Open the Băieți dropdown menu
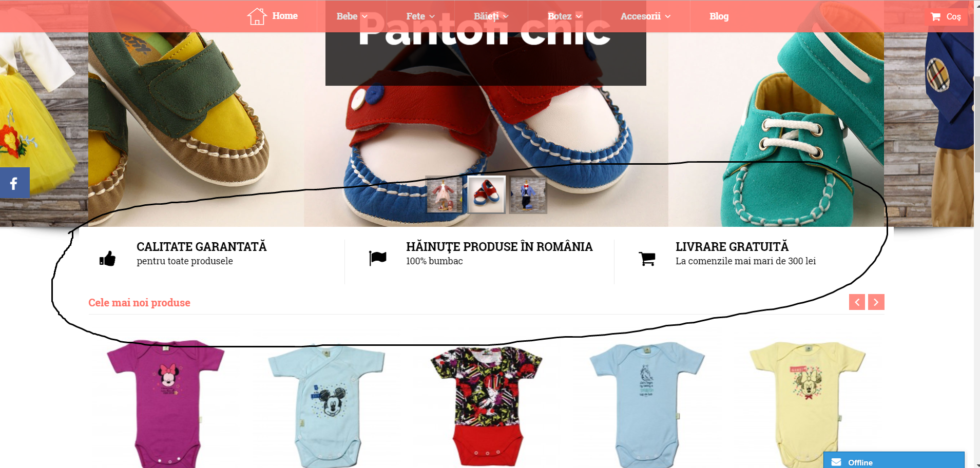 tap(491, 16)
